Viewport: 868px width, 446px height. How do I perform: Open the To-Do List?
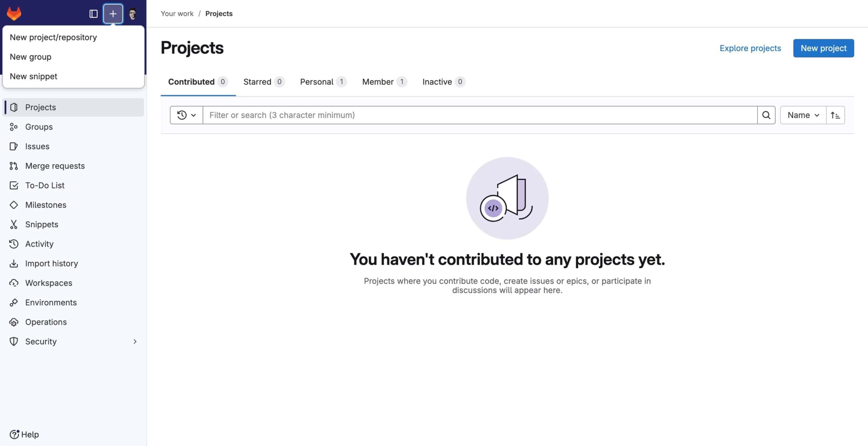click(x=45, y=185)
